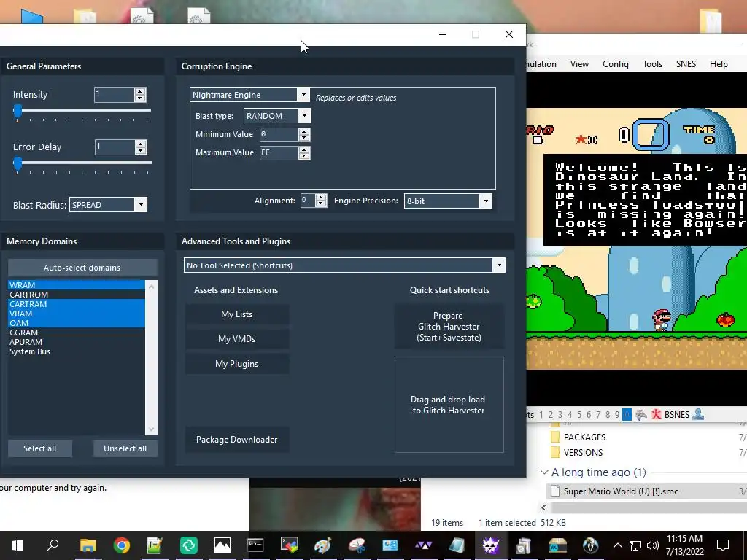Toggle OAM memory domain selection
Image resolution: width=747 pixels, height=560 pixels.
[x=76, y=323]
